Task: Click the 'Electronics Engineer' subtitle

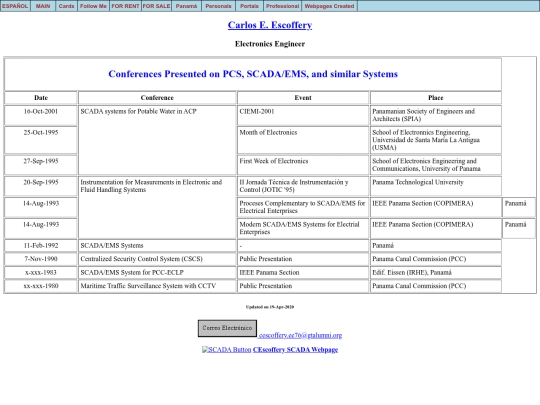Action: [x=270, y=44]
